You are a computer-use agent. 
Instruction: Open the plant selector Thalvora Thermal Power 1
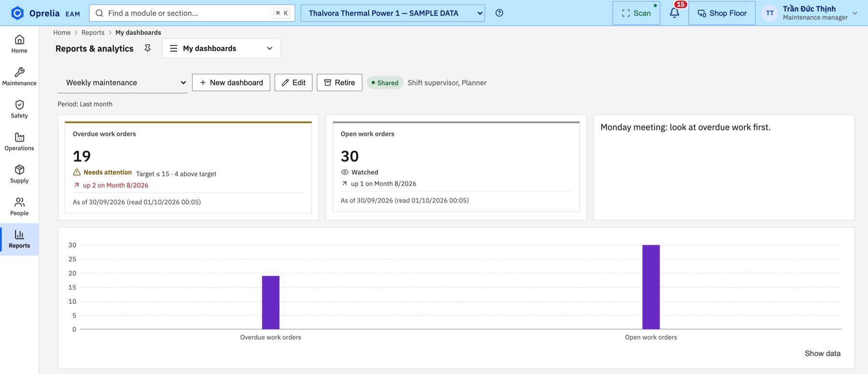393,13
